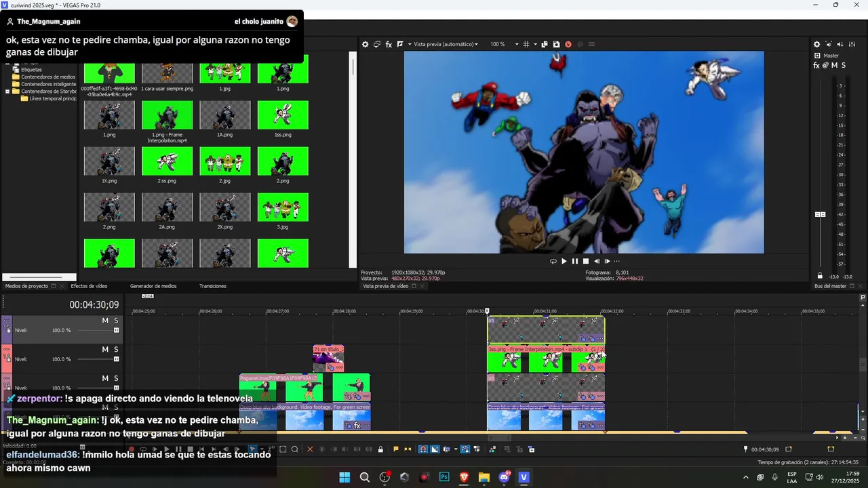This screenshot has width=868, height=488.
Task: Open the auto ripple mode dropdown arrow
Action: (x=455, y=449)
